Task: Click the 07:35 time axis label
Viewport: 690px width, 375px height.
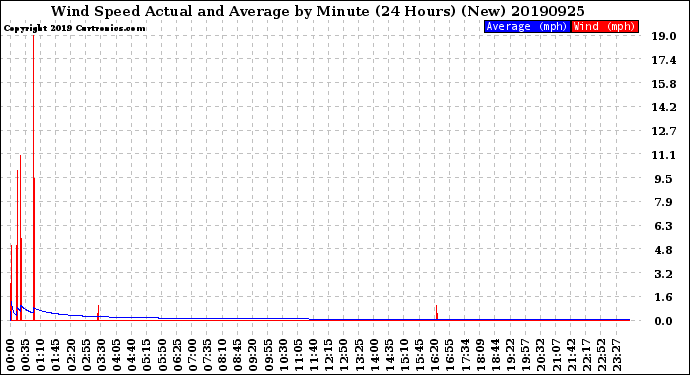Action: [207, 355]
